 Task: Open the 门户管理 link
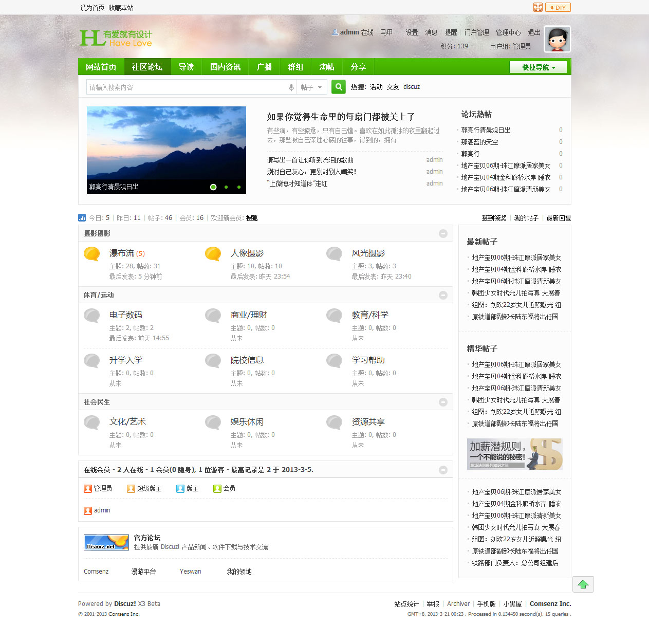pos(477,32)
